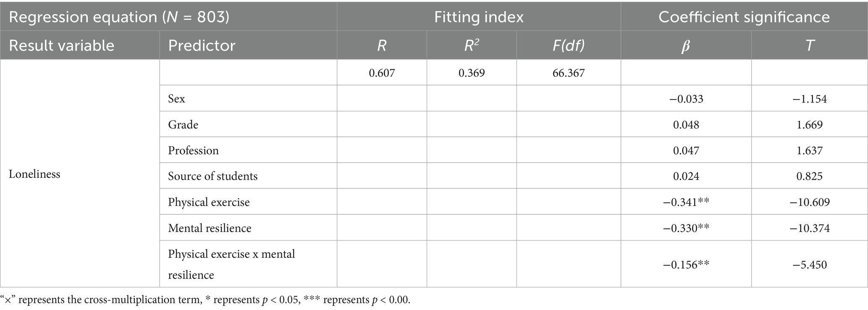Select the R squared column header
The width and height of the screenshot is (868, 310).
point(472,45)
